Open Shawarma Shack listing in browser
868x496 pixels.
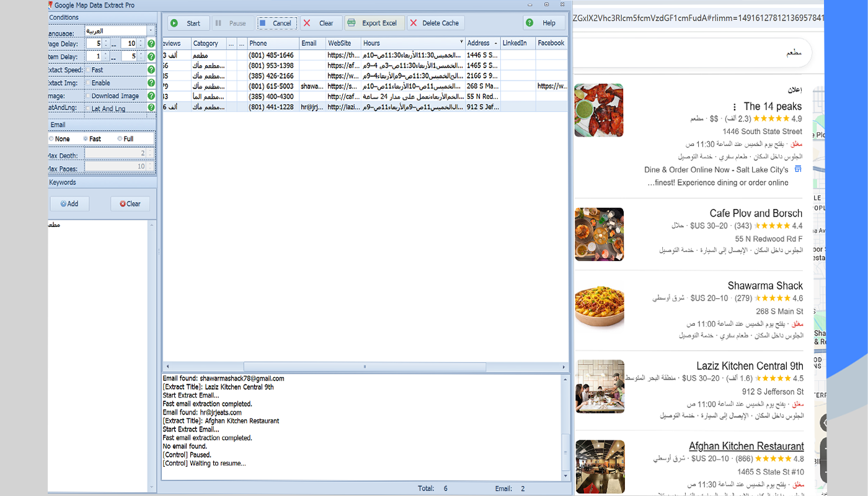765,286
